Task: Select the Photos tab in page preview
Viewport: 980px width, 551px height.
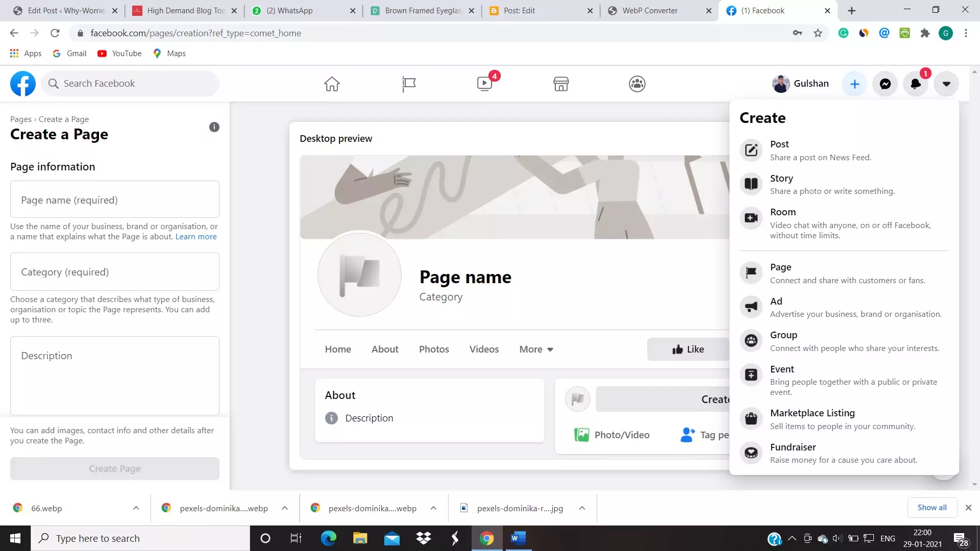Action: (434, 349)
